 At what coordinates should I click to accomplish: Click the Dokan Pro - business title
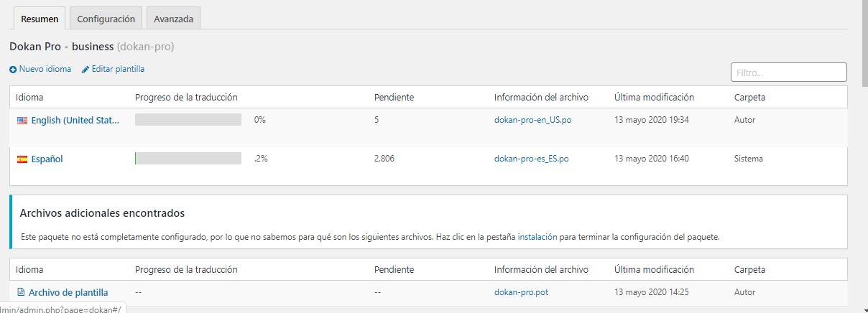tap(62, 47)
